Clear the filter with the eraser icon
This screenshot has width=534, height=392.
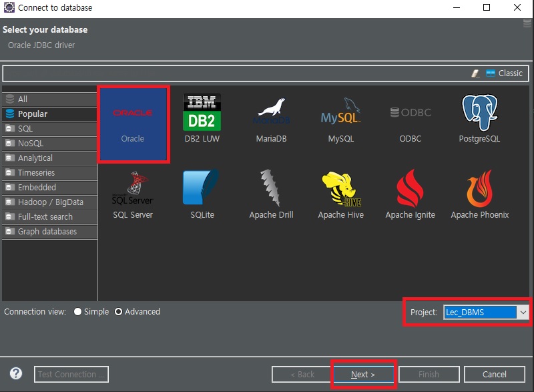pos(475,73)
